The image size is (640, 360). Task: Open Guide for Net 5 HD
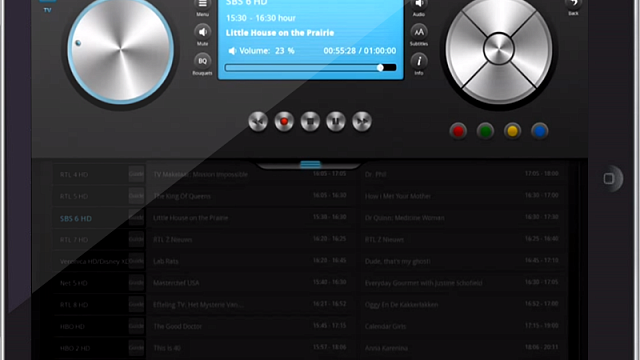136,282
